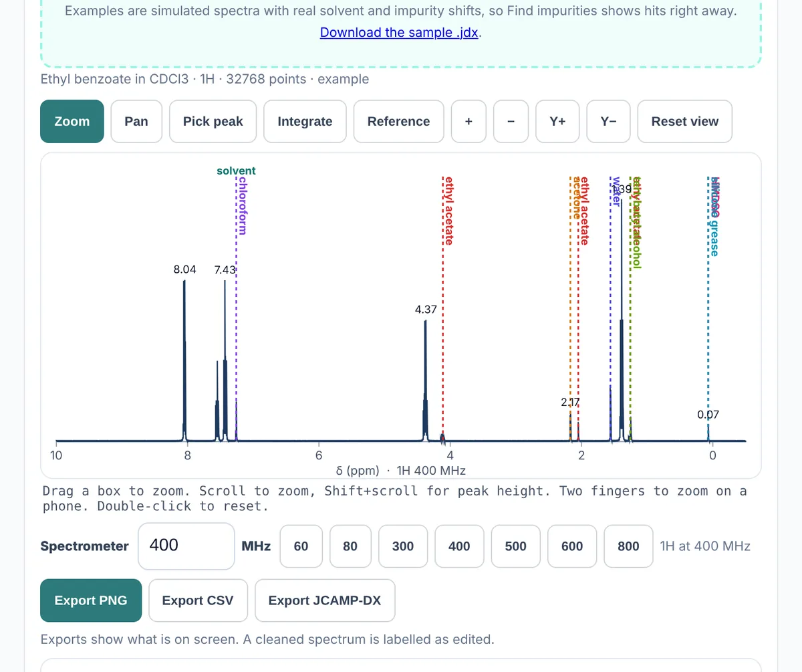Click Export JCAMP-DX
Screen dimensions: 802x672
[325, 600]
